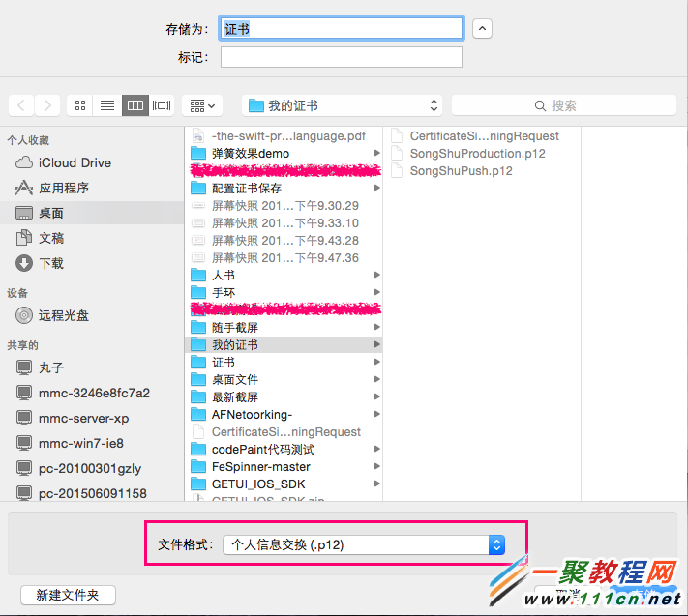The image size is (688, 616).
Task: Select shared computer mmc-win7-ie8
Action: pyautogui.click(x=92, y=443)
